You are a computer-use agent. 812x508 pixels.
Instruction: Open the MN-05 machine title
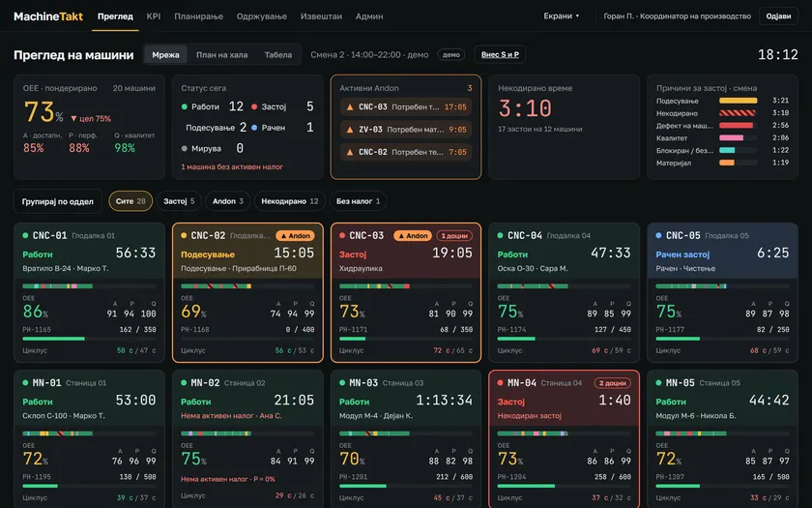(x=680, y=382)
